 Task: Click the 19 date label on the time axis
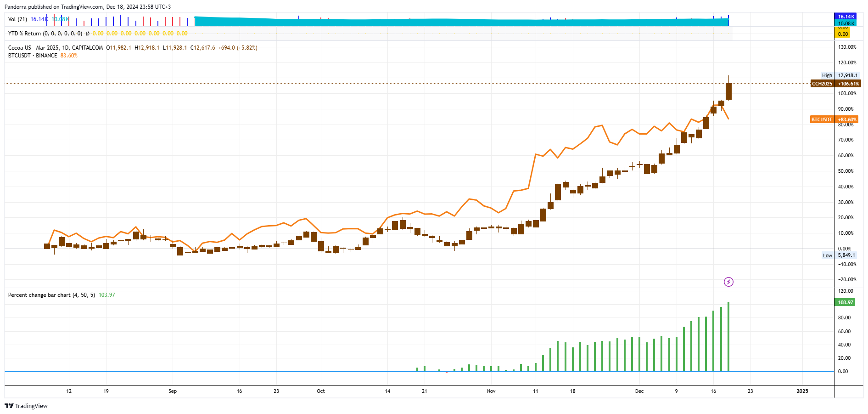pos(106,391)
